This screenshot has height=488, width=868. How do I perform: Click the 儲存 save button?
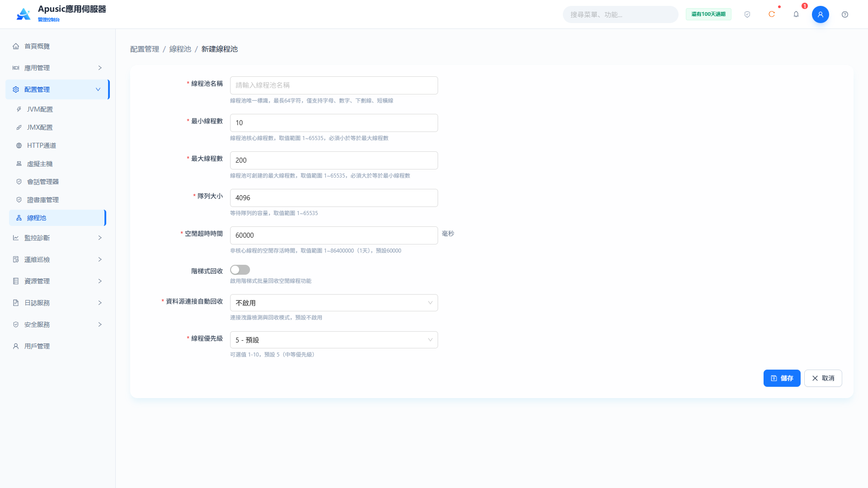tap(782, 378)
